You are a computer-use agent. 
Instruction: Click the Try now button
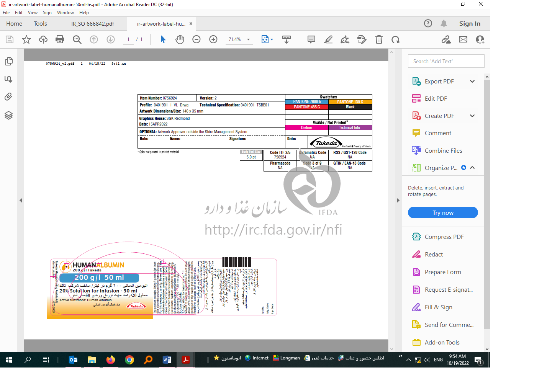tap(443, 212)
